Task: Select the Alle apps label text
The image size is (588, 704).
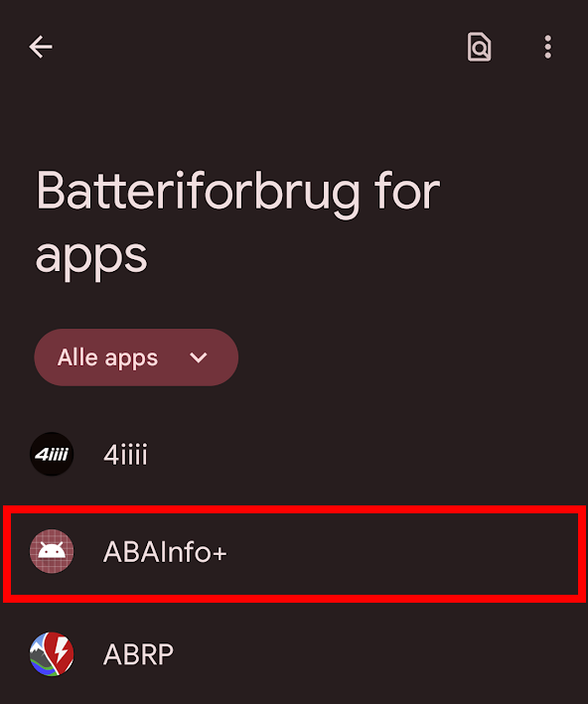Action: click(107, 357)
